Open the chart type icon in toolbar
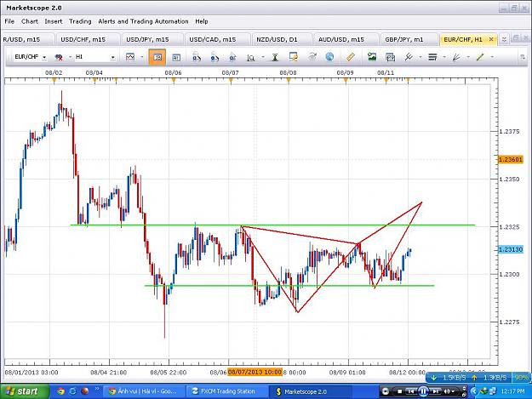This screenshot has width=532, height=399. [x=130, y=57]
